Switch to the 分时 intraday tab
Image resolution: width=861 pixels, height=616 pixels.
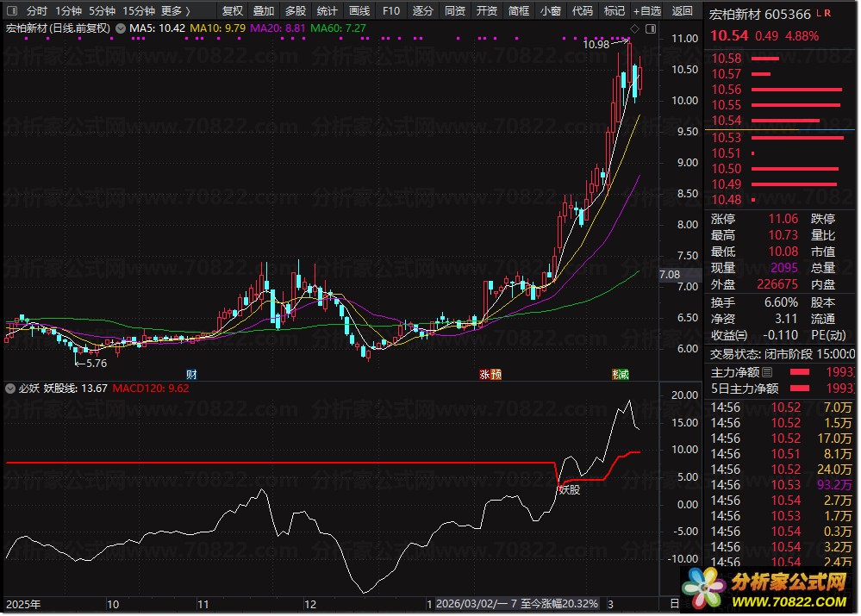pos(36,11)
